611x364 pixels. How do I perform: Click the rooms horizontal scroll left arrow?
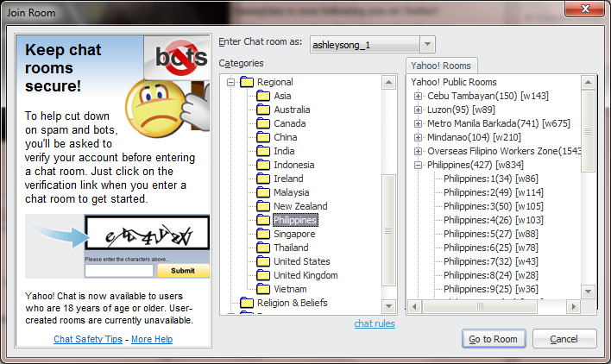coord(414,307)
